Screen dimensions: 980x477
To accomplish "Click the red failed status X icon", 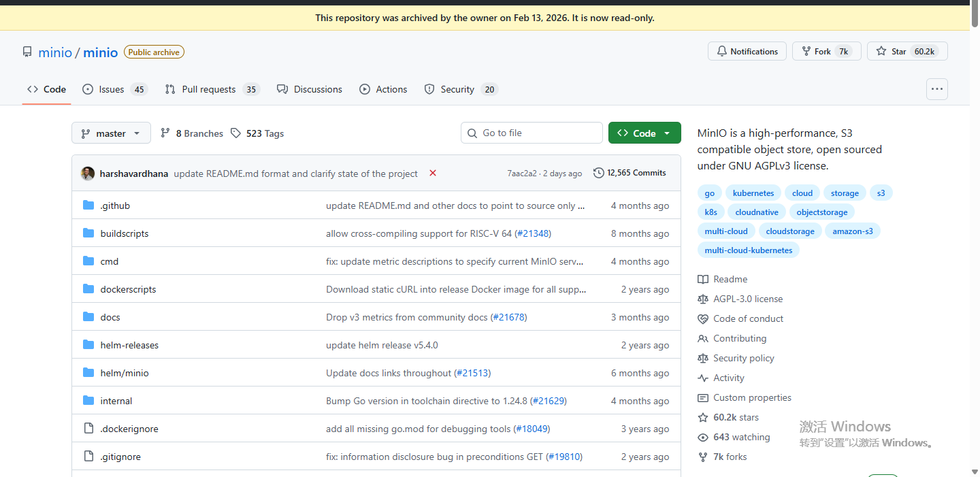I will click(433, 174).
